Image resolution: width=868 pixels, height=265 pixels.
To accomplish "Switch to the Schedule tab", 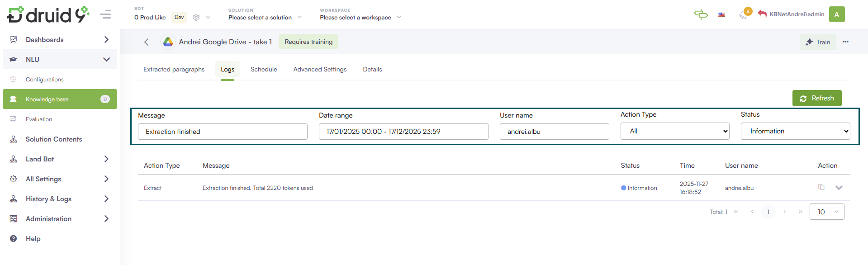I will point(264,69).
